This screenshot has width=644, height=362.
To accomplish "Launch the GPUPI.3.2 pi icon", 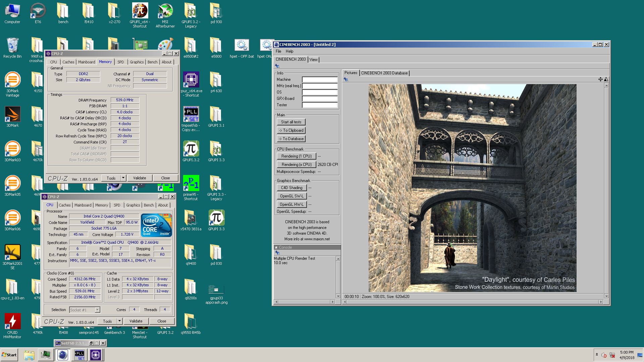I will (191, 151).
